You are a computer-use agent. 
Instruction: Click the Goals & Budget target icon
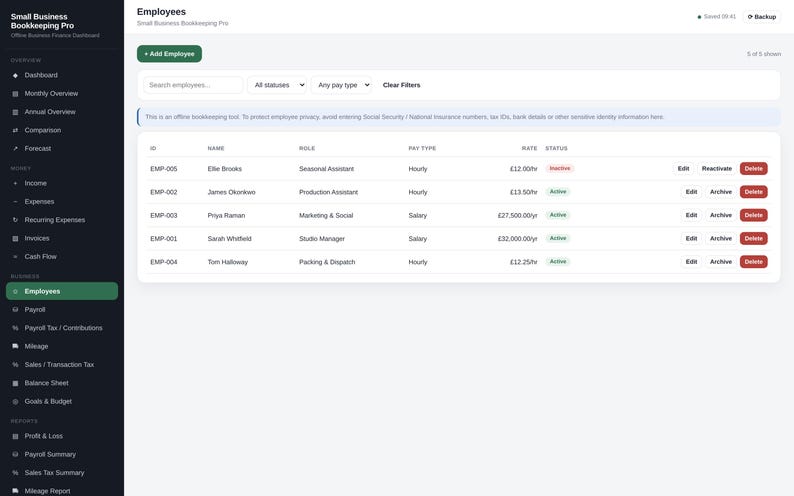click(x=15, y=401)
